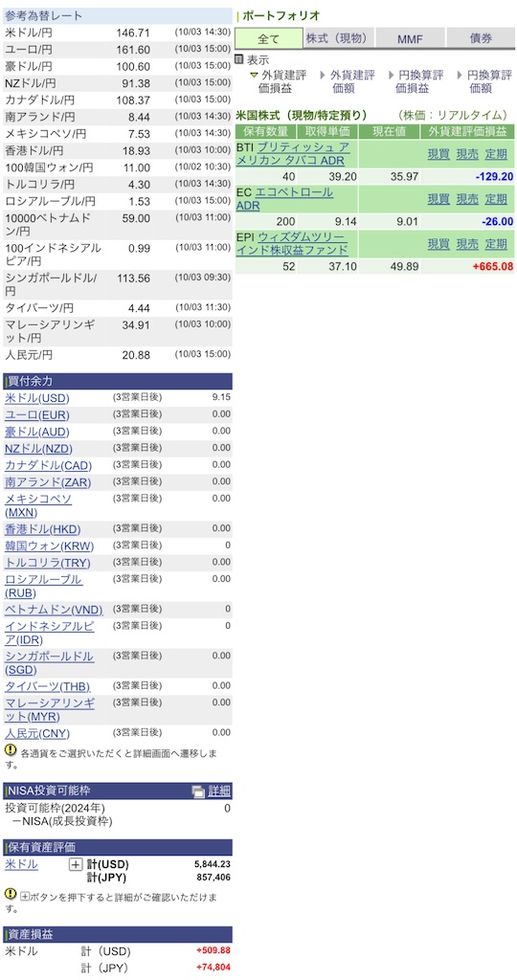Open メキシコペソ(MXN) buying power details
This screenshot has width=517, height=980.
coord(38,505)
